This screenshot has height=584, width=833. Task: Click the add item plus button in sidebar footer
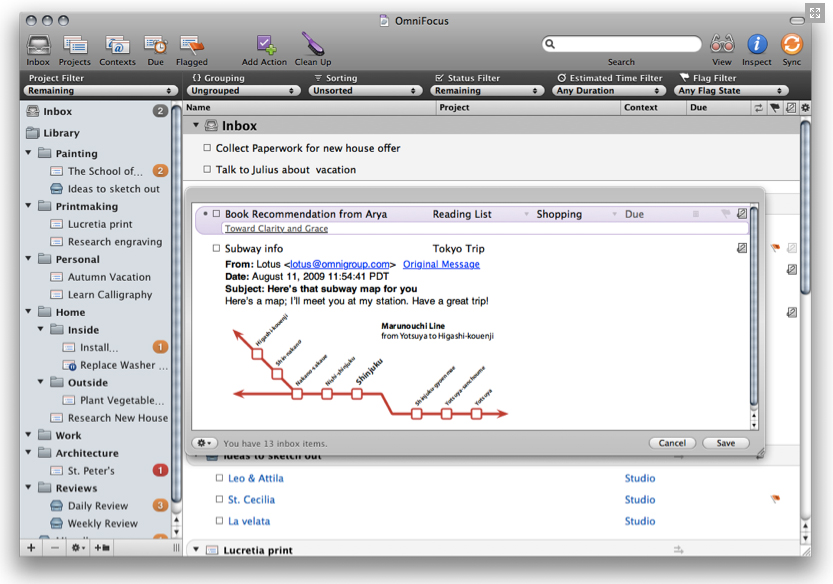[x=31, y=548]
